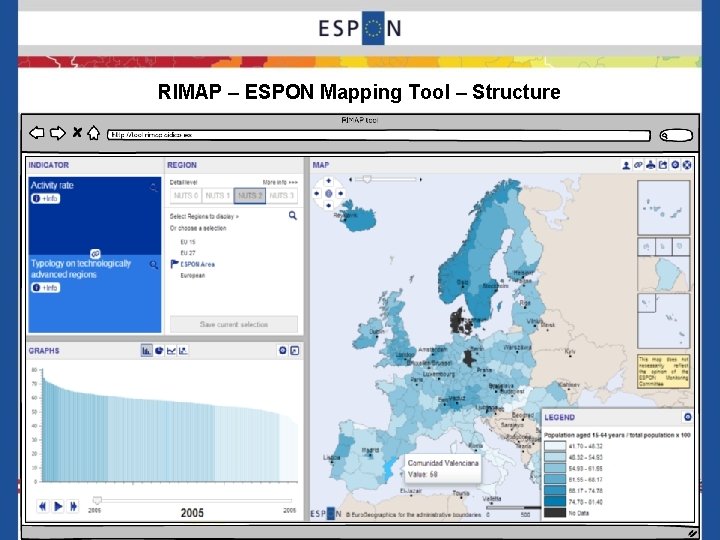Click the link icon between the two indicators
This screenshot has height=540, width=720.
(x=95, y=253)
